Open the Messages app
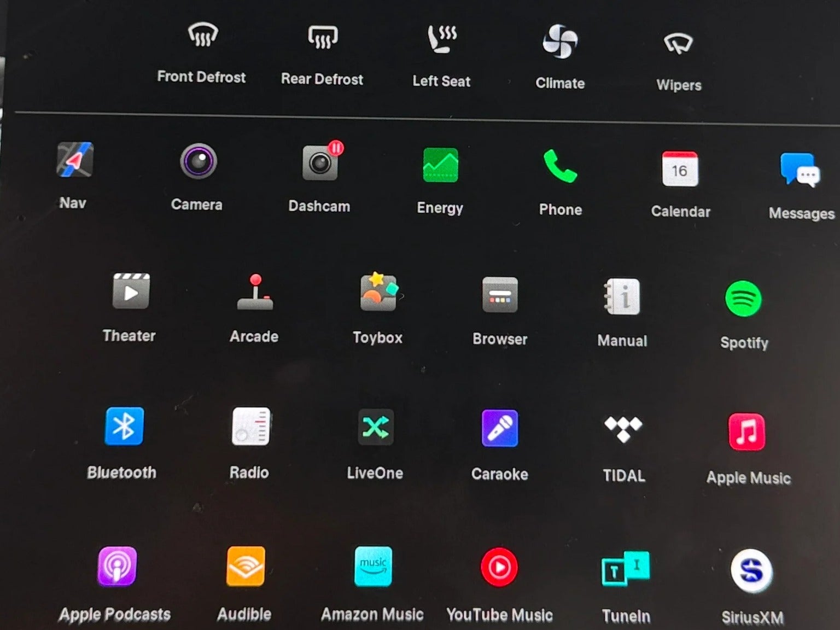 point(800,170)
